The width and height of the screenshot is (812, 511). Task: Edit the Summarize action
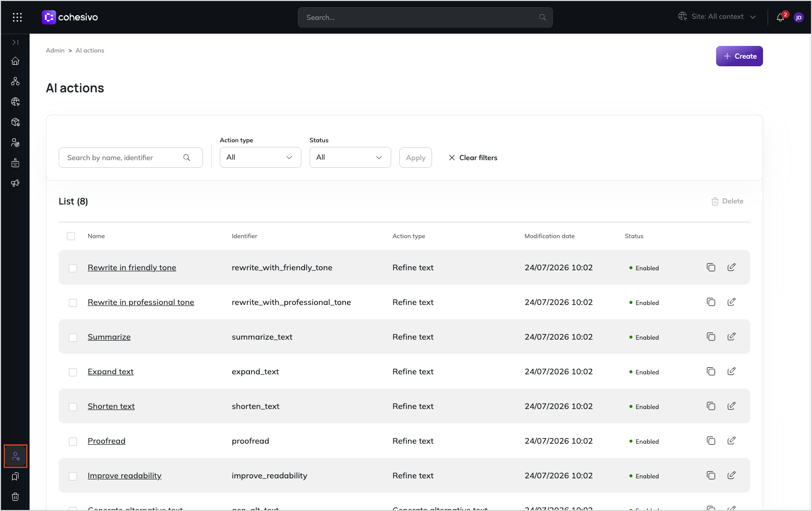click(731, 337)
